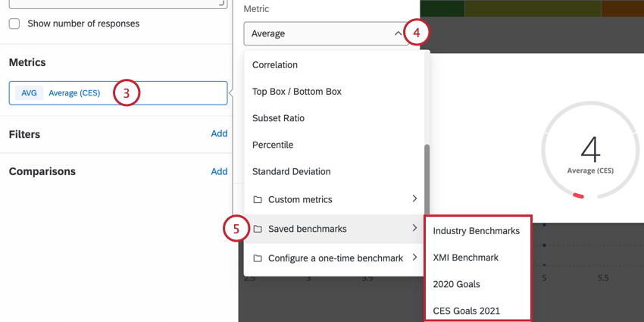Click the Custom metrics folder icon
Screen dimensions: 644x322
click(x=258, y=199)
